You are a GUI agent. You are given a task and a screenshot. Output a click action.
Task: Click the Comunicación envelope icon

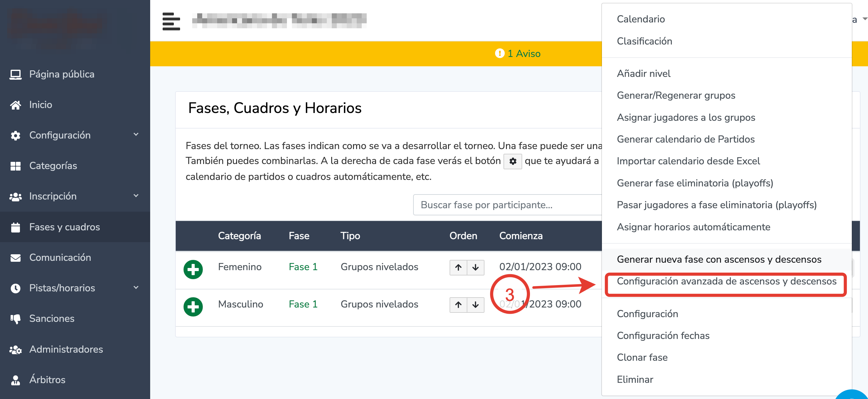click(16, 258)
